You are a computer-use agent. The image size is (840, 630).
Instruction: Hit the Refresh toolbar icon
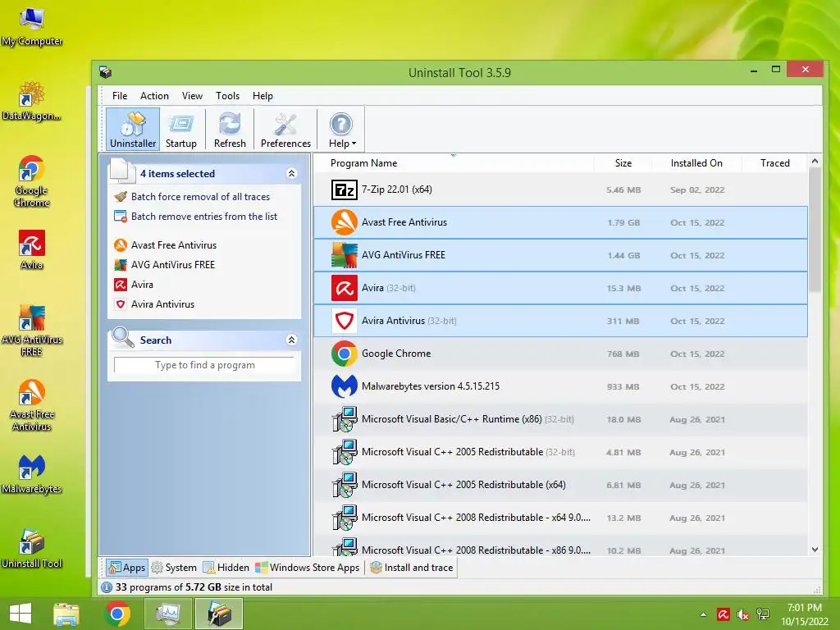coord(230,129)
